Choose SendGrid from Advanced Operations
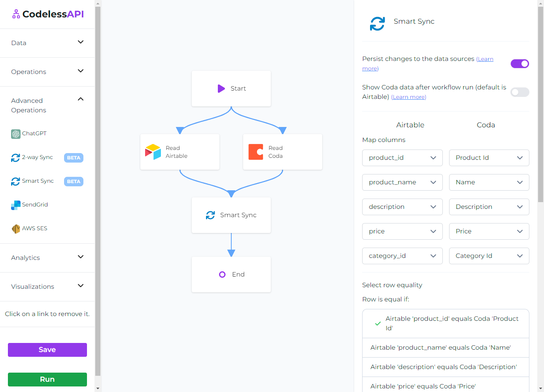544x392 pixels. [x=35, y=205]
